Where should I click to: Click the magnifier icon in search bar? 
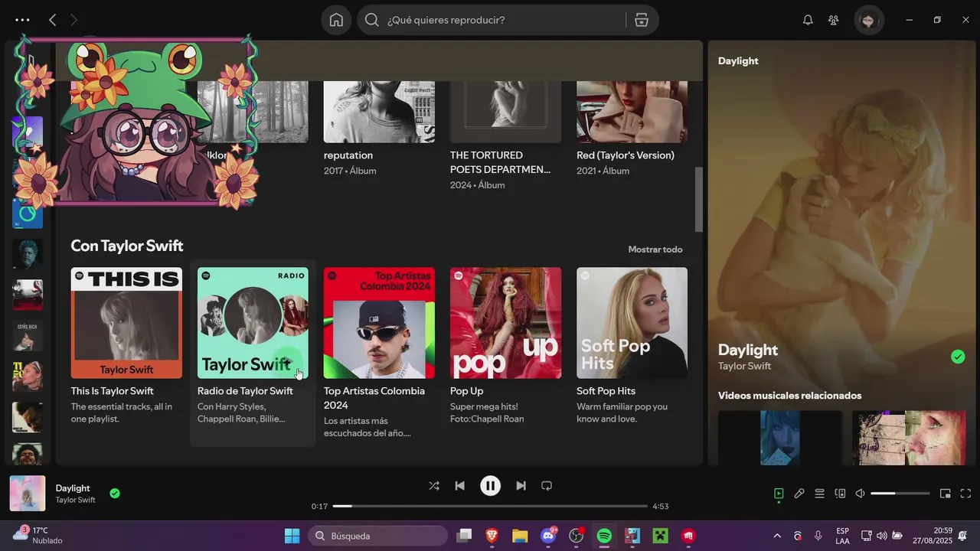point(372,20)
